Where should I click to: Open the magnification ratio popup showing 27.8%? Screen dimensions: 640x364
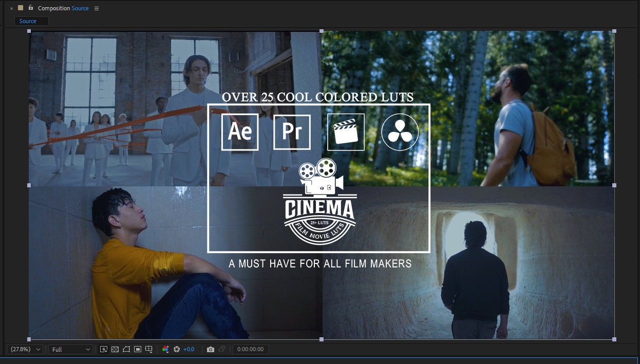click(25, 349)
